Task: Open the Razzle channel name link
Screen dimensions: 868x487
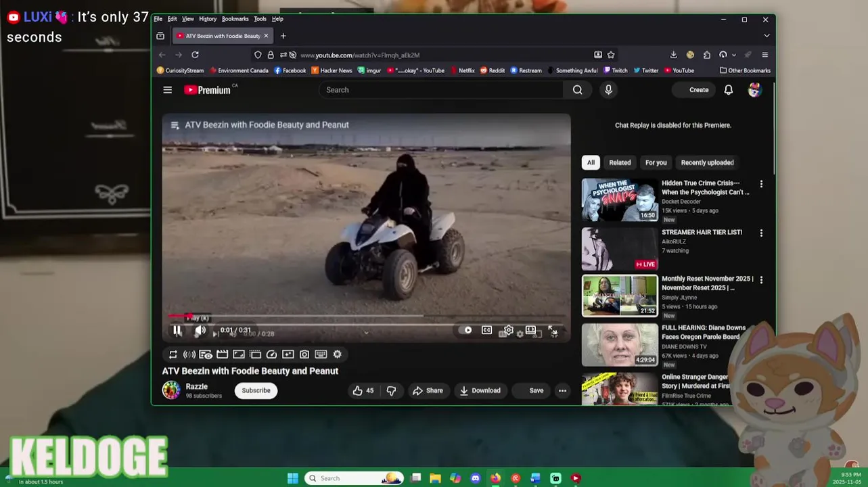Action: tap(197, 386)
